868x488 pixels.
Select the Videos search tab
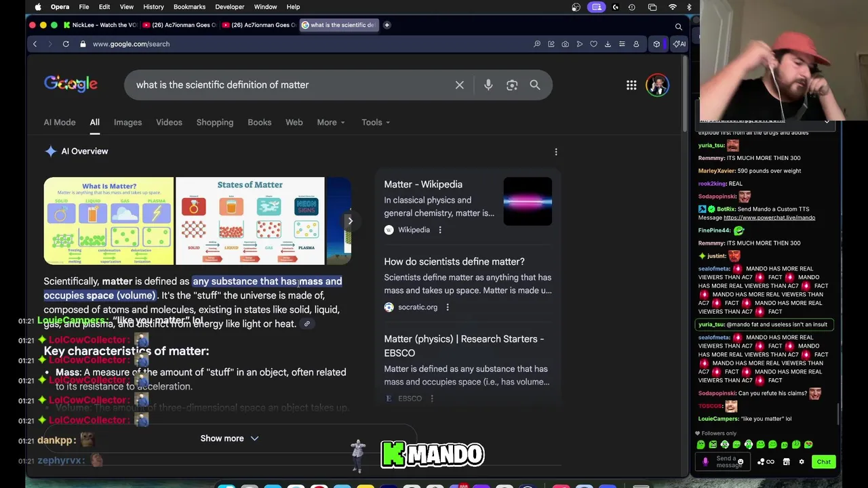coord(169,123)
